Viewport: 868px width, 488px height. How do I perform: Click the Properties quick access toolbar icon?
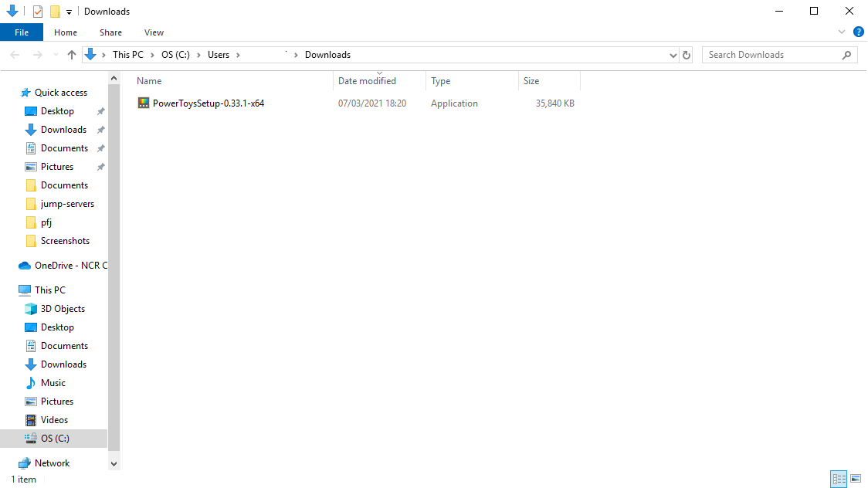tap(38, 11)
